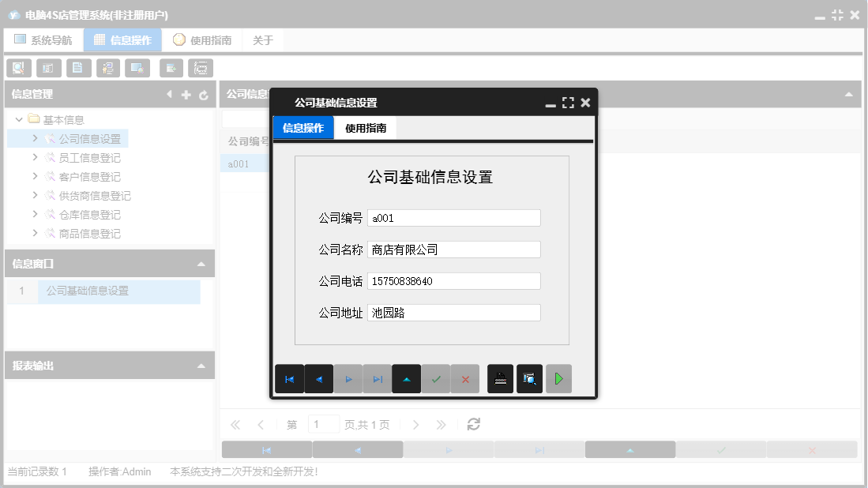Click the previous-record arrow icon
The height and width of the screenshot is (488, 868).
(x=319, y=378)
